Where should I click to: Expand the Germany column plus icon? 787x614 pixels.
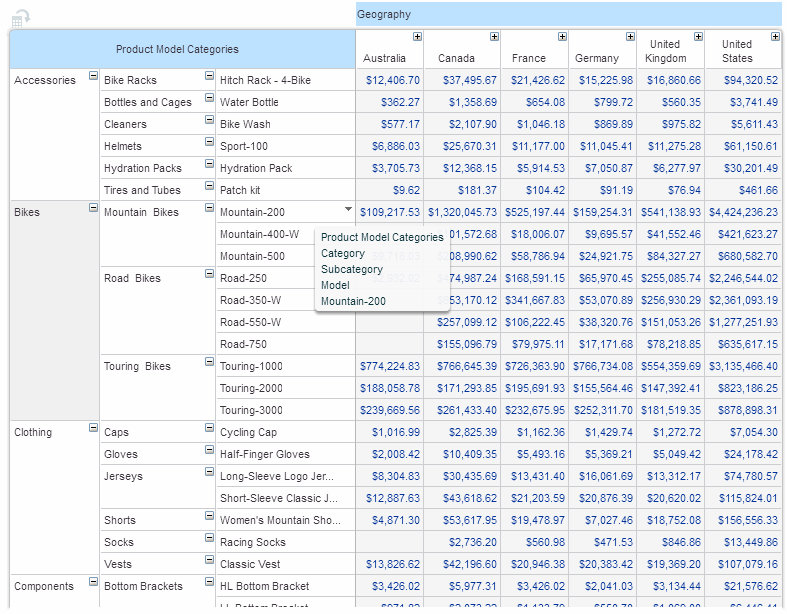tap(630, 37)
